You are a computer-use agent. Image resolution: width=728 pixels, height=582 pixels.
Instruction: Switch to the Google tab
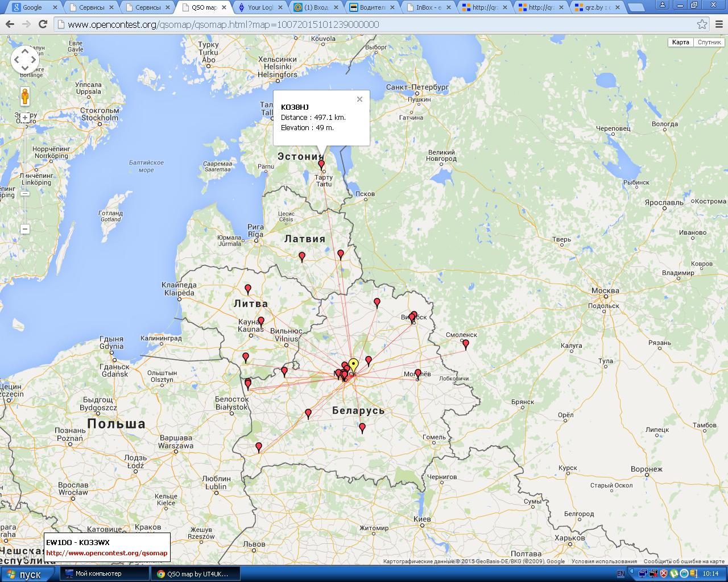[32, 7]
